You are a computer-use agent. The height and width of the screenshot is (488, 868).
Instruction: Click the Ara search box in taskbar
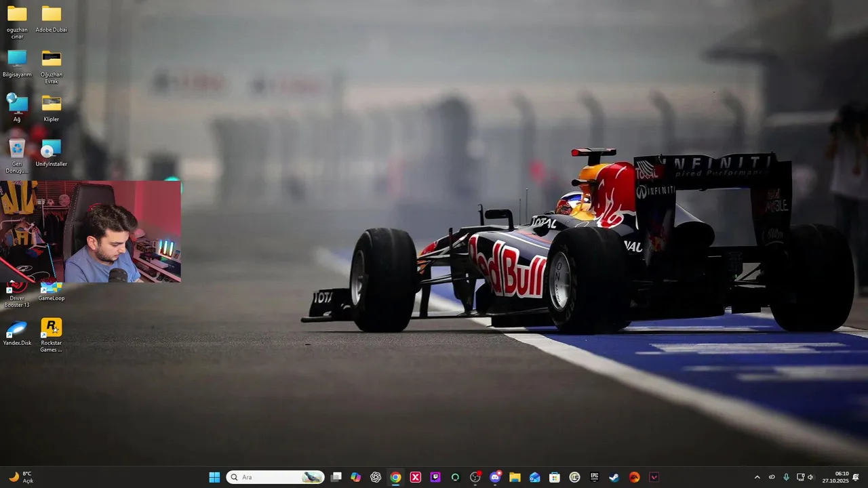point(275,477)
